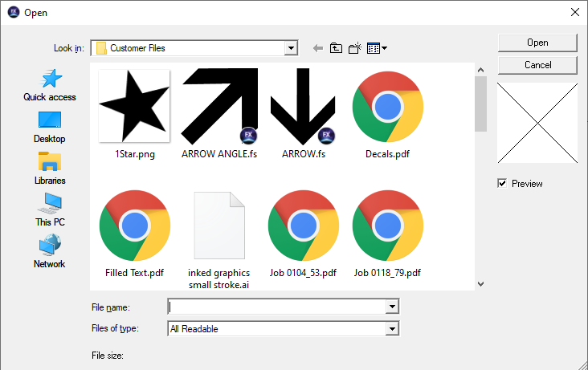This screenshot has height=370, width=588.
Task: Open the View Menu icon dropdown
Action: 376,48
